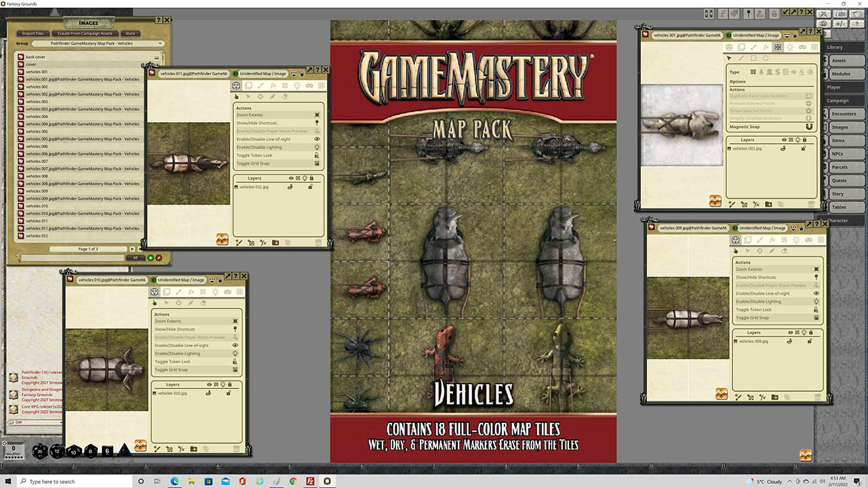The width and height of the screenshot is (868, 488).
Task: Advance to next page in the Images list
Action: point(133,248)
